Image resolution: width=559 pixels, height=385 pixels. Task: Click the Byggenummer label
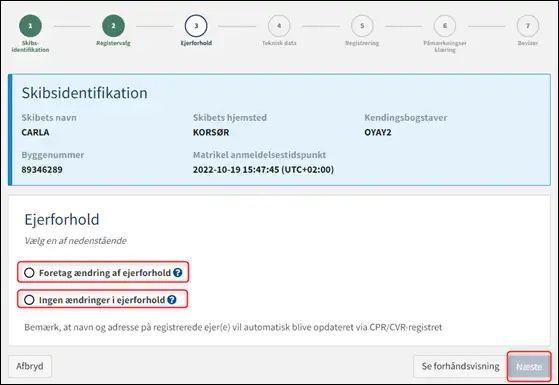(53, 155)
